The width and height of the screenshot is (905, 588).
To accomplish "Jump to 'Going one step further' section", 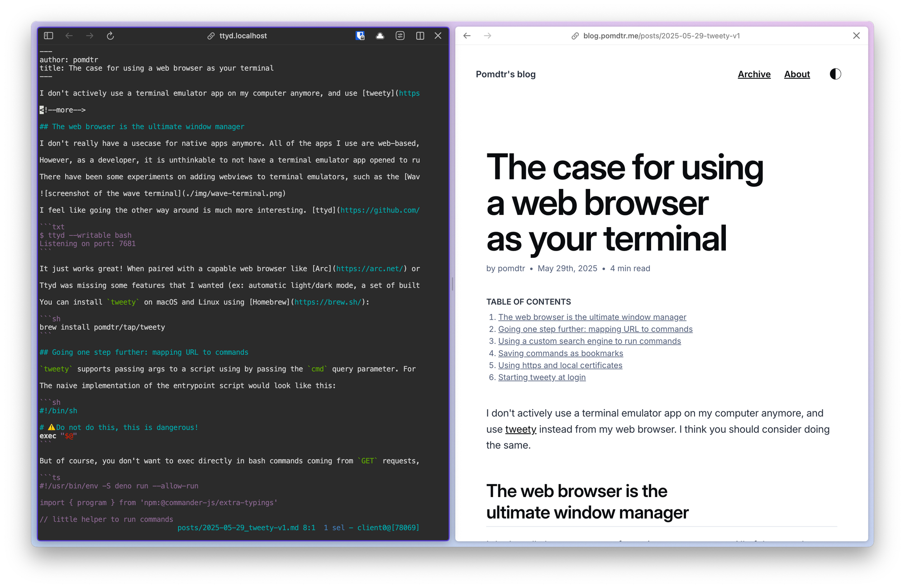I will pos(595,329).
